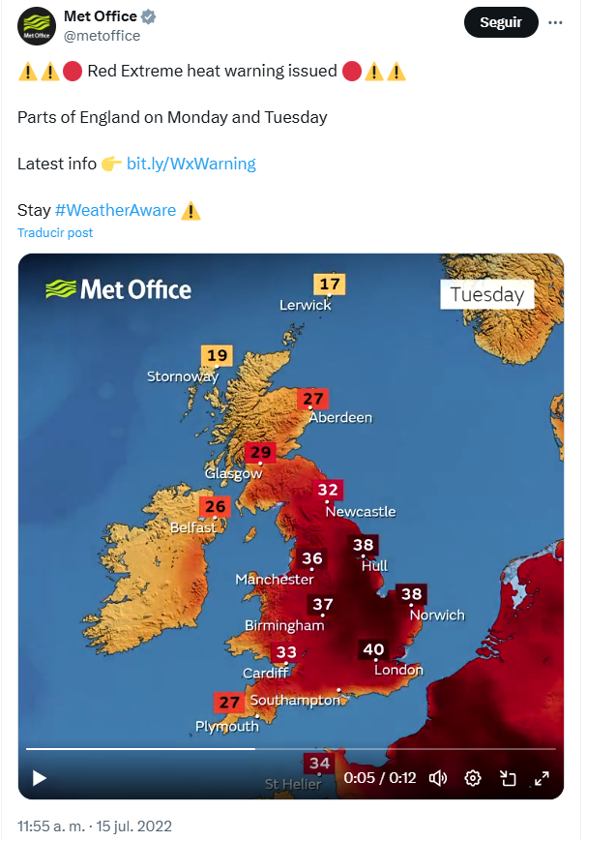Click the Met Office profile avatar
The image size is (616, 841).
pos(37,26)
